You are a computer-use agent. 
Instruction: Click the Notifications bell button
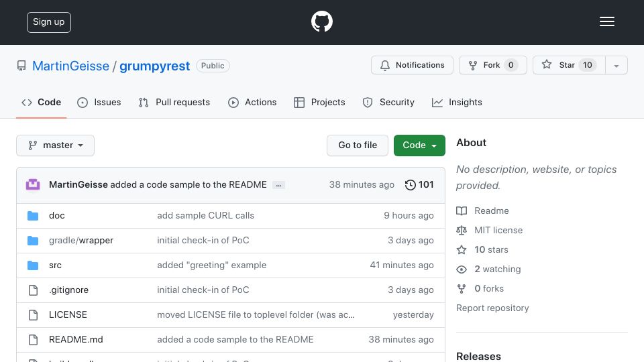(412, 65)
